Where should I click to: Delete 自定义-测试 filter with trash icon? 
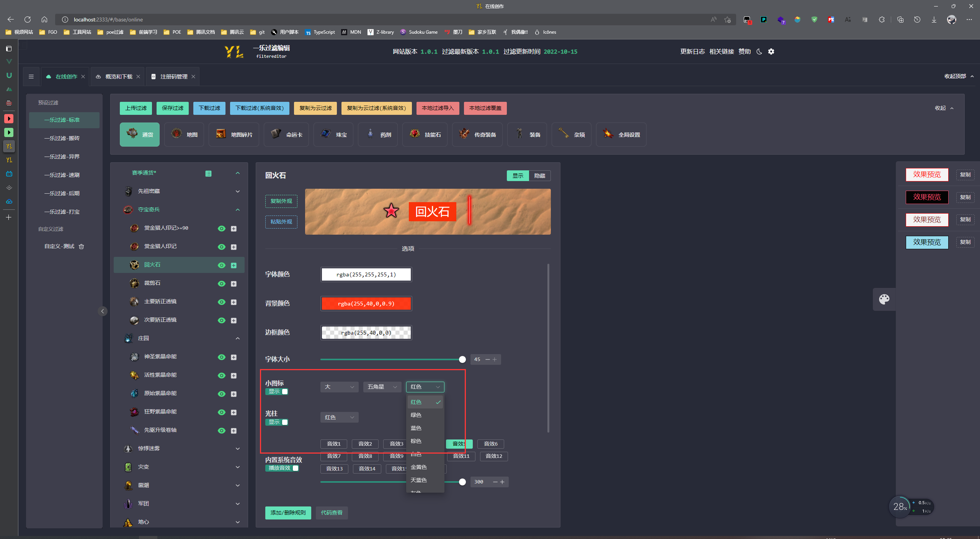(x=81, y=247)
